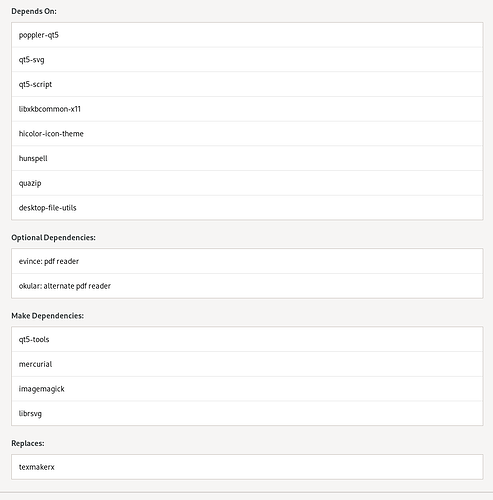Choose the hunspell dependency row

pos(247,158)
